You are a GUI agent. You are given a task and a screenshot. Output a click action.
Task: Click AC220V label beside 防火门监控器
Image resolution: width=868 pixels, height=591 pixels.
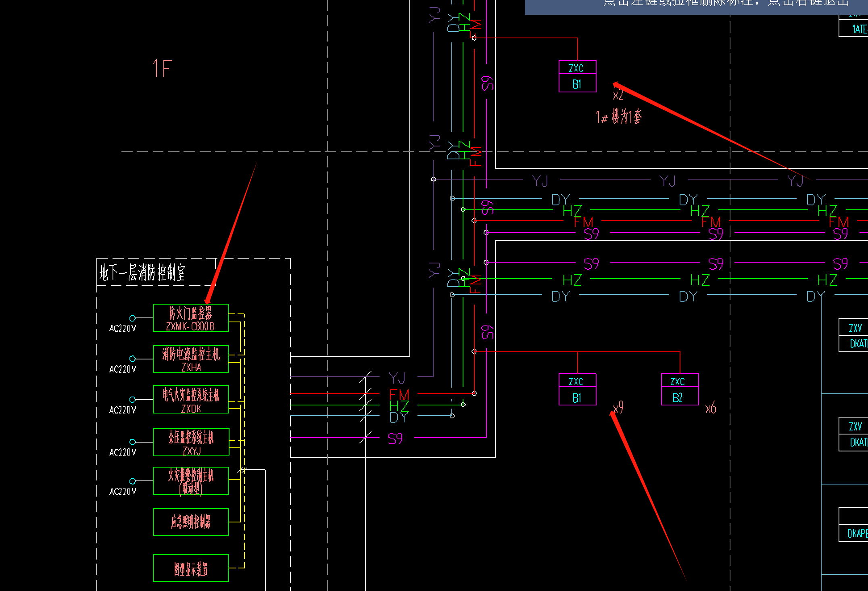click(x=123, y=328)
